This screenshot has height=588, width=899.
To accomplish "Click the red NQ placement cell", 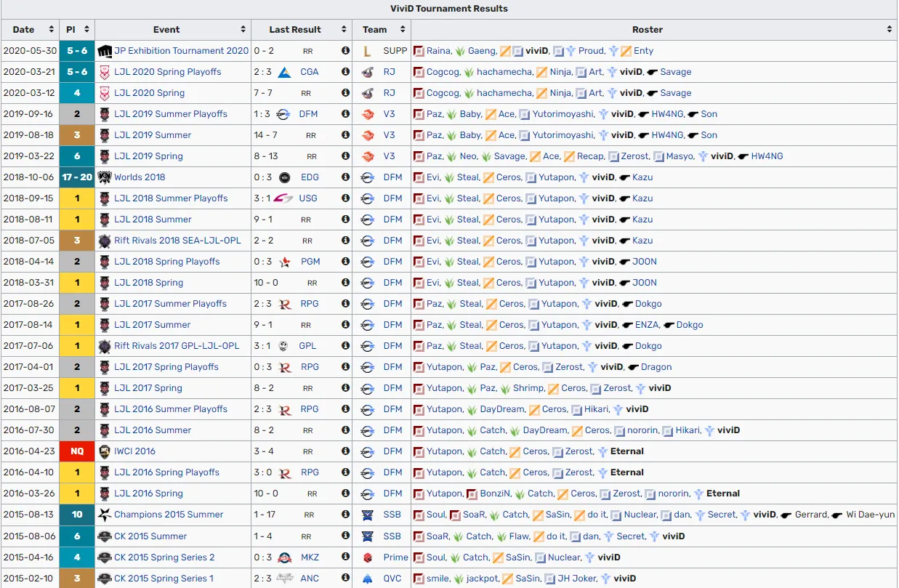I will point(77,451).
